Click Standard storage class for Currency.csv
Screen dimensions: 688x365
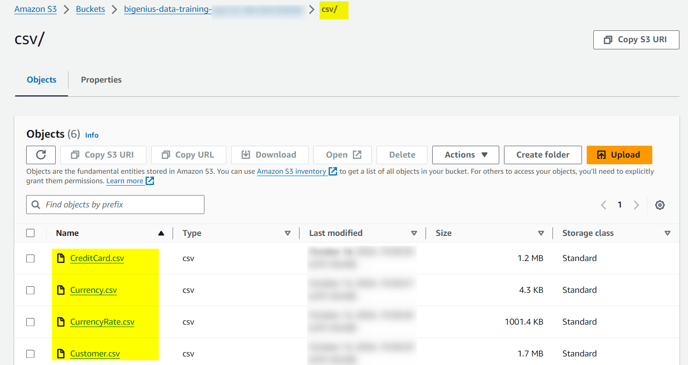point(579,290)
